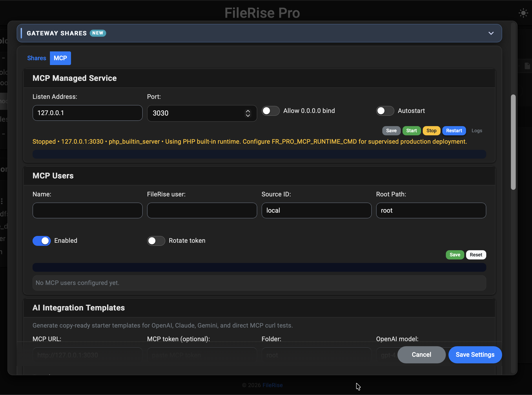Open the MCP service Logs
Screen dimensions: 532x395
tap(477, 130)
